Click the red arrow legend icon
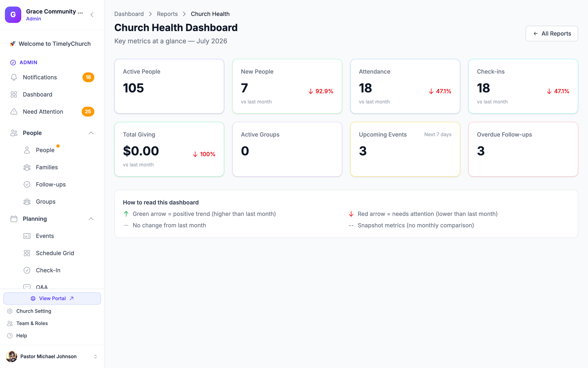588x368 pixels. (x=351, y=214)
